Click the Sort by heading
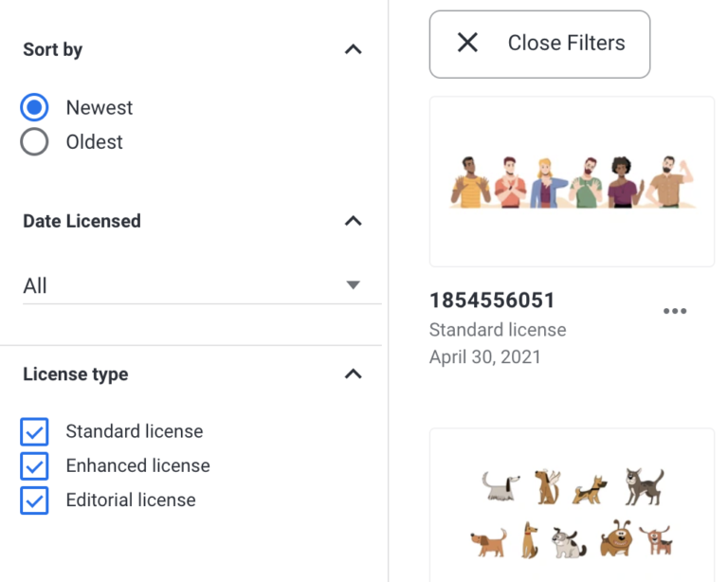The width and height of the screenshot is (728, 582). coord(53,49)
